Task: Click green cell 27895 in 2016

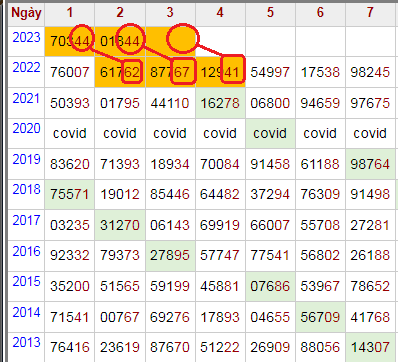Action: (170, 255)
